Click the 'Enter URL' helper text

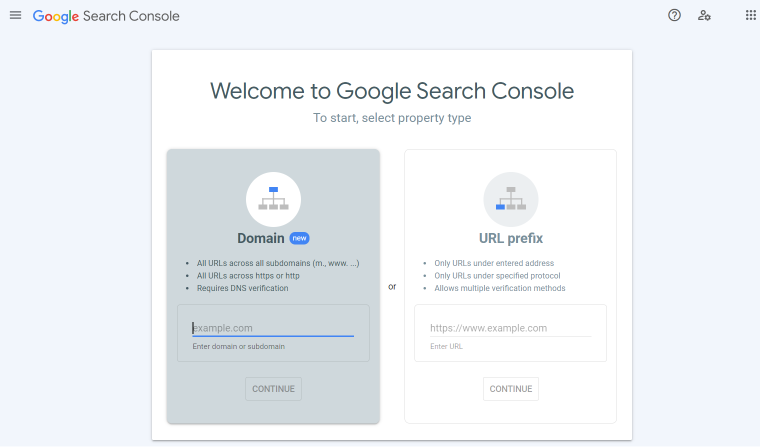[446, 346]
